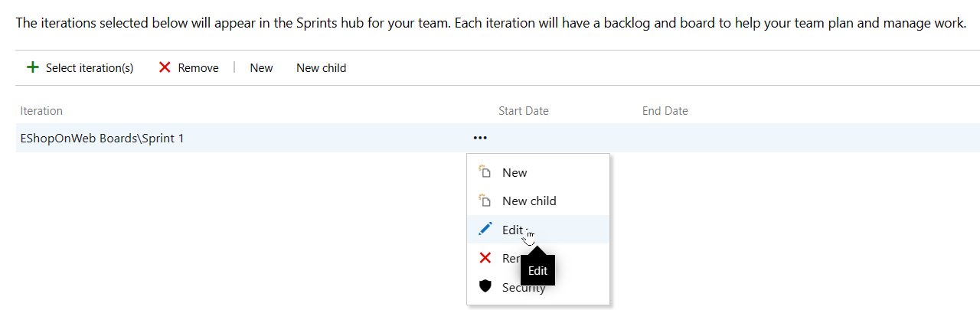
Task: Click the red X icon in the toolbar
Action: click(x=165, y=67)
